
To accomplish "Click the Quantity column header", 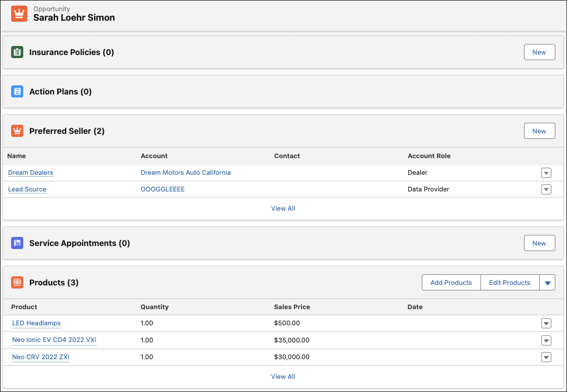I will pyautogui.click(x=154, y=307).
